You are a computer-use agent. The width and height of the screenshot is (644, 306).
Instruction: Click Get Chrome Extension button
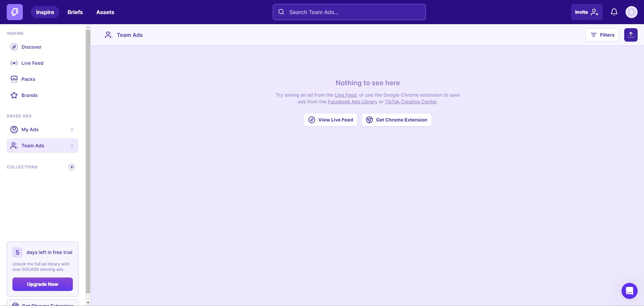(x=396, y=120)
